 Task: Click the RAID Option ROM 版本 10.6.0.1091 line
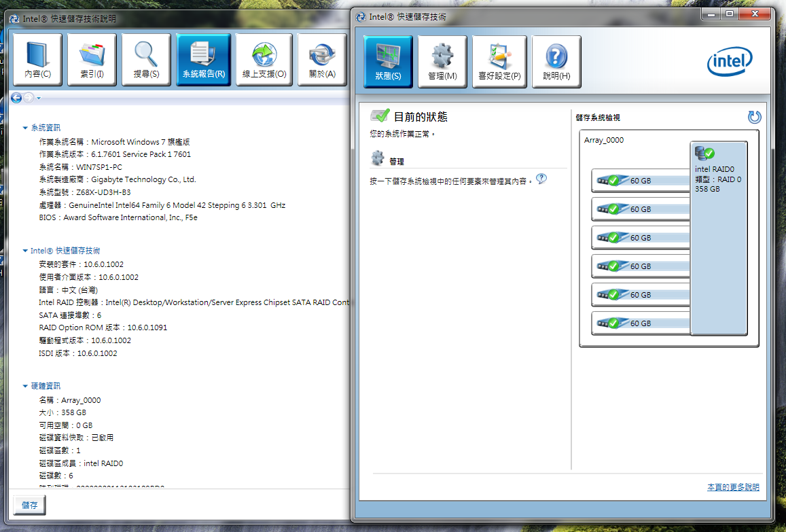[x=103, y=327]
